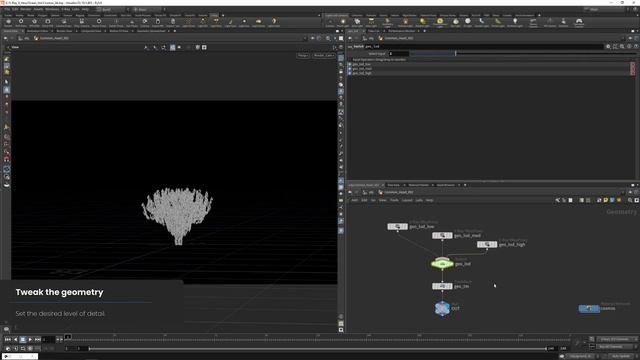
Task: Create a Caustic Light from the shelf
Action: point(482,22)
